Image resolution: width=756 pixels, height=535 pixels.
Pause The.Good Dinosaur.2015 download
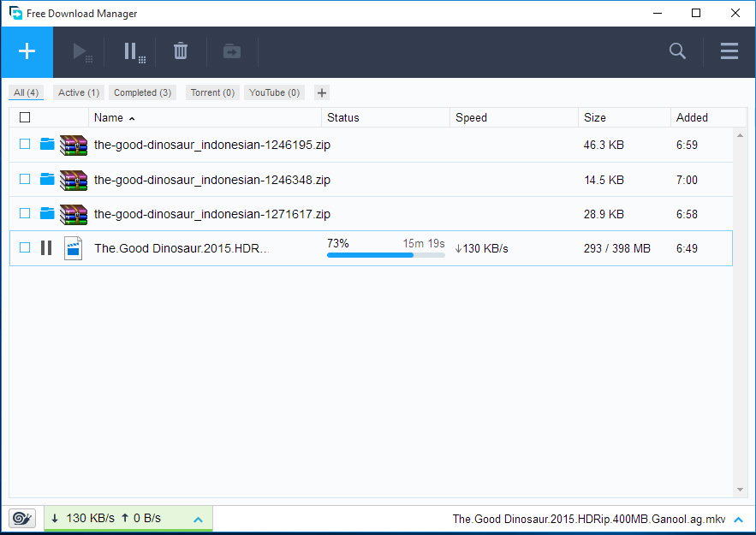[x=46, y=248]
